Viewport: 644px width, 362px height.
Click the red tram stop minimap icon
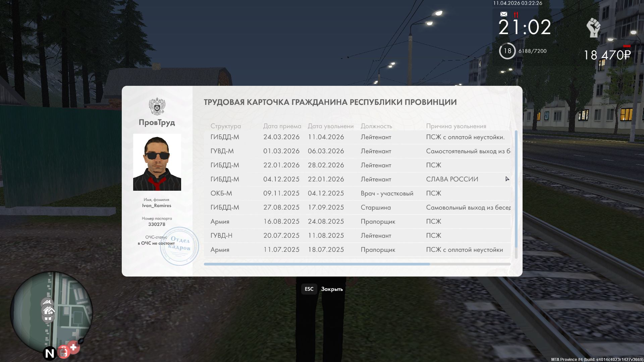coord(63,352)
